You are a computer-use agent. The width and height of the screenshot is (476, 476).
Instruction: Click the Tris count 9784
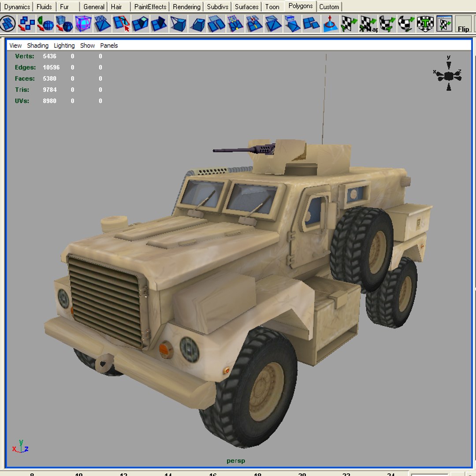(x=49, y=90)
